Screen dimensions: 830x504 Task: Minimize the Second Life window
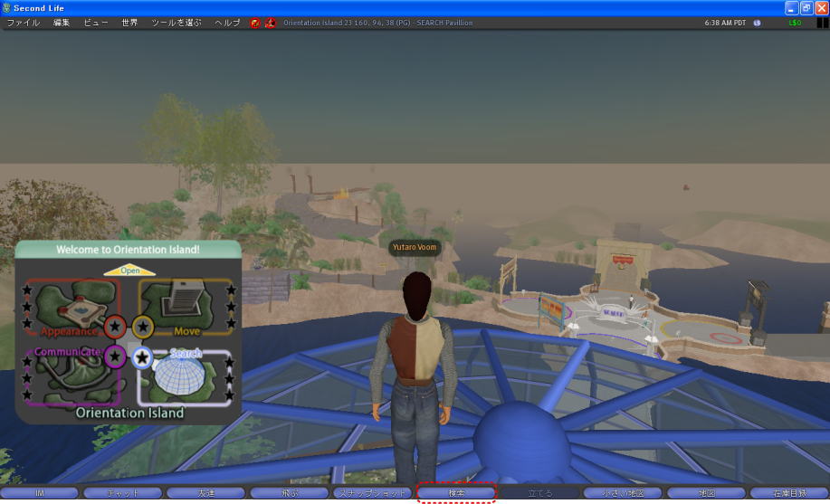tap(791, 8)
